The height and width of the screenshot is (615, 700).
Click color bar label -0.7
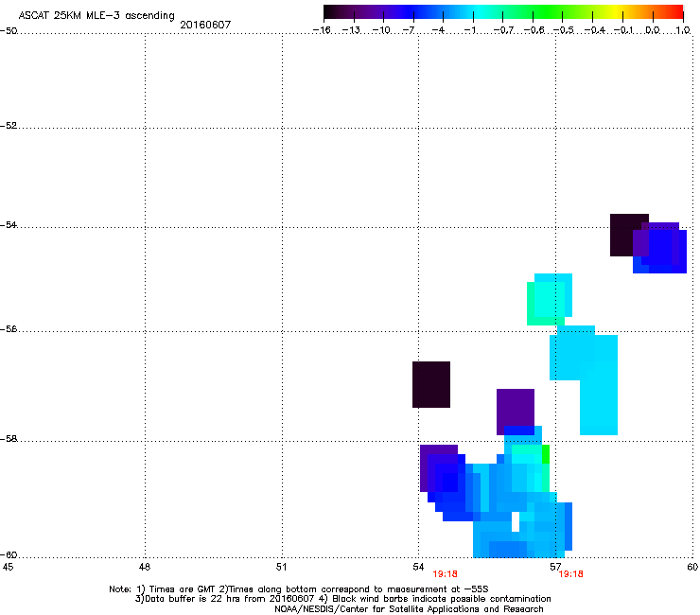503,30
